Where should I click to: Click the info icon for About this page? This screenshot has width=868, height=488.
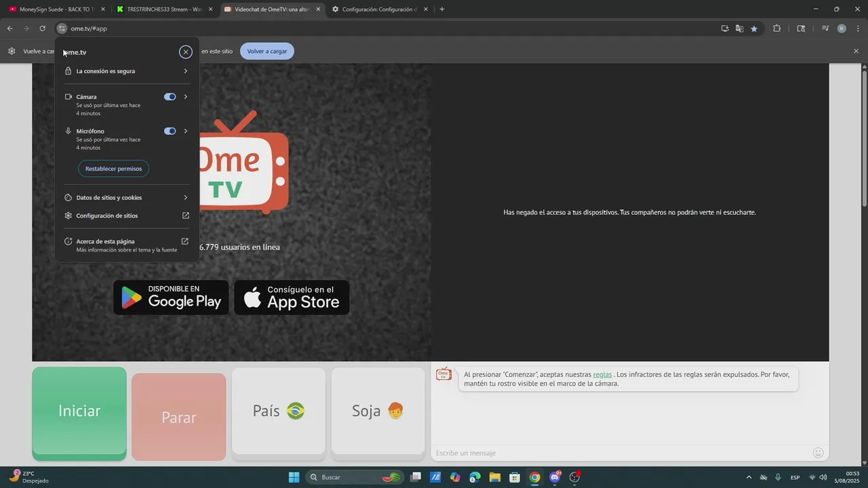point(68,241)
